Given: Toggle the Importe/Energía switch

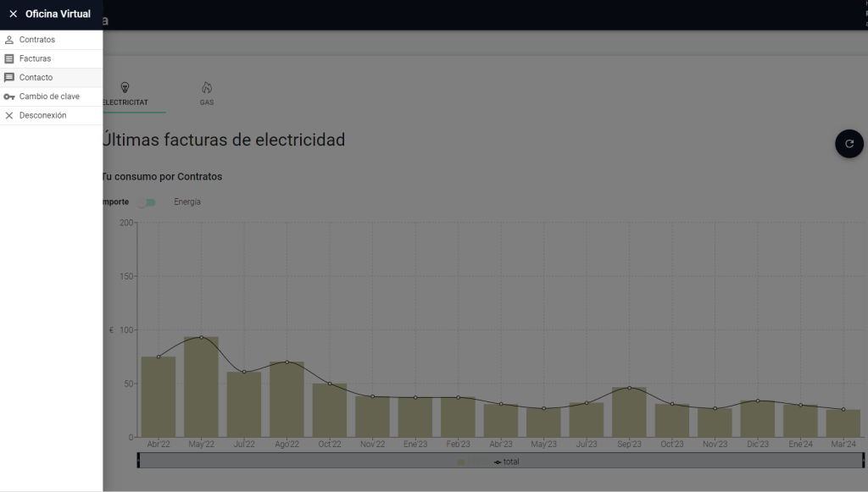Looking at the screenshot, I should pyautogui.click(x=149, y=202).
